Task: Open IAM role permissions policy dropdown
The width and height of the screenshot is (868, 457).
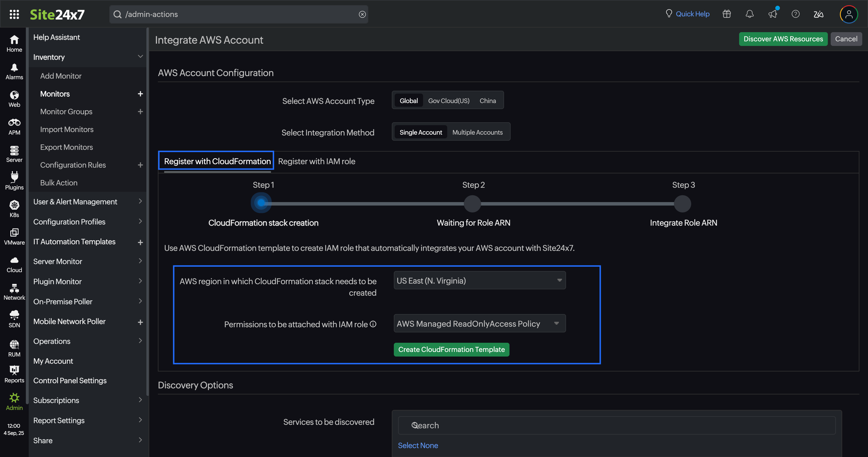Action: (479, 324)
